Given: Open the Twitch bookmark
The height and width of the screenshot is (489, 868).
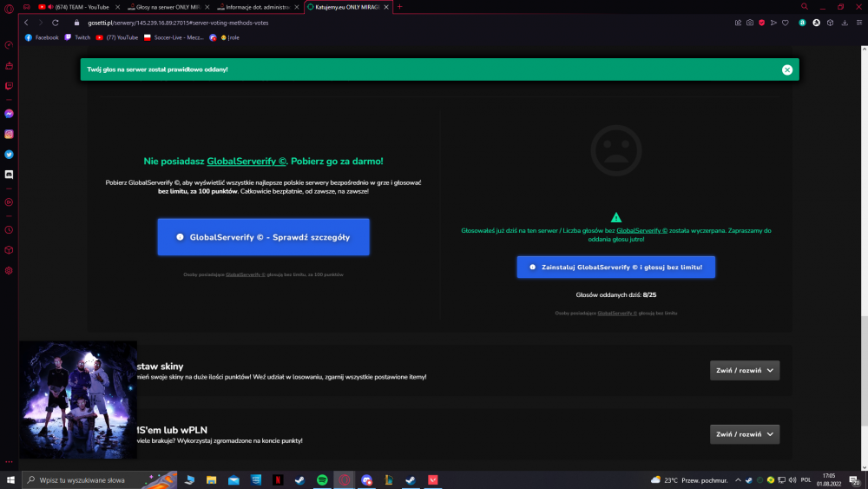Looking at the screenshot, I should 77,37.
